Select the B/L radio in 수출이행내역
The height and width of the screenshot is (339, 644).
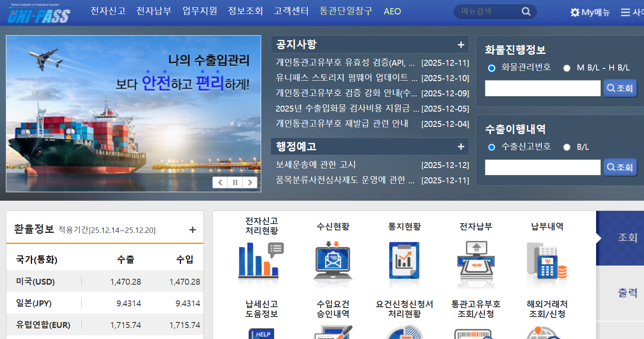pyautogui.click(x=567, y=147)
